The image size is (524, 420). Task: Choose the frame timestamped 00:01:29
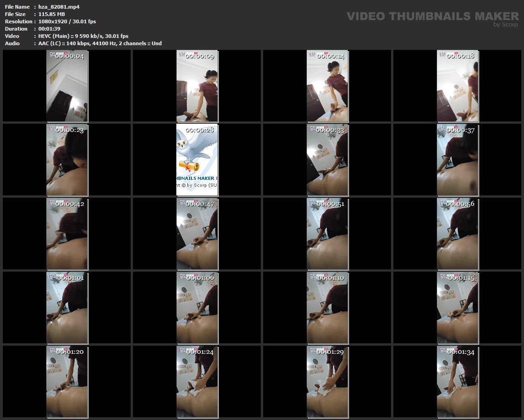328,382
